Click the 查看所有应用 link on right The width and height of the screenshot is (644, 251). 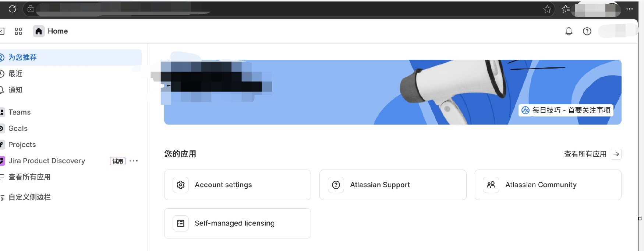tap(585, 154)
